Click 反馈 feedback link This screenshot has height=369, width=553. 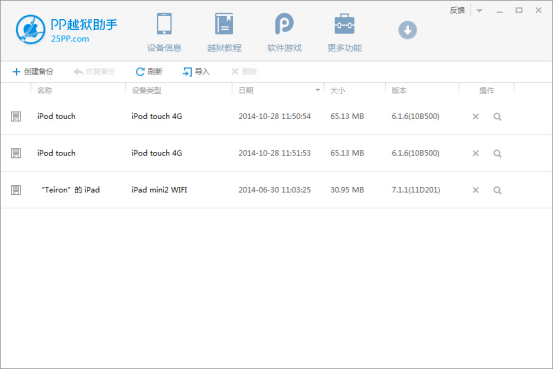point(457,10)
